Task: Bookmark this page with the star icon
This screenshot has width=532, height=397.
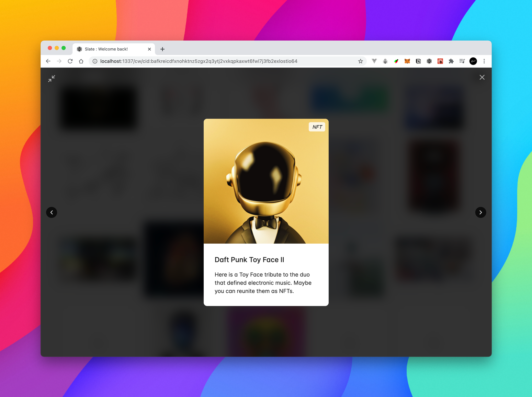Action: (x=360, y=61)
